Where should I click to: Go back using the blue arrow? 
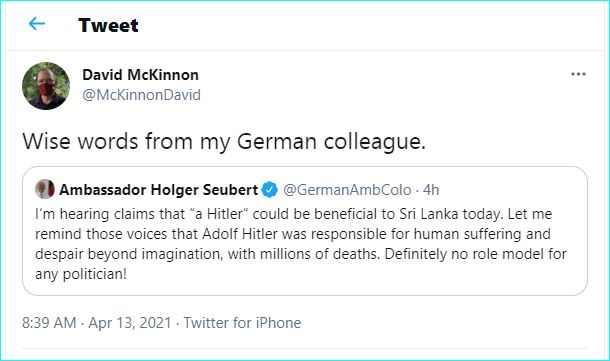coord(37,24)
